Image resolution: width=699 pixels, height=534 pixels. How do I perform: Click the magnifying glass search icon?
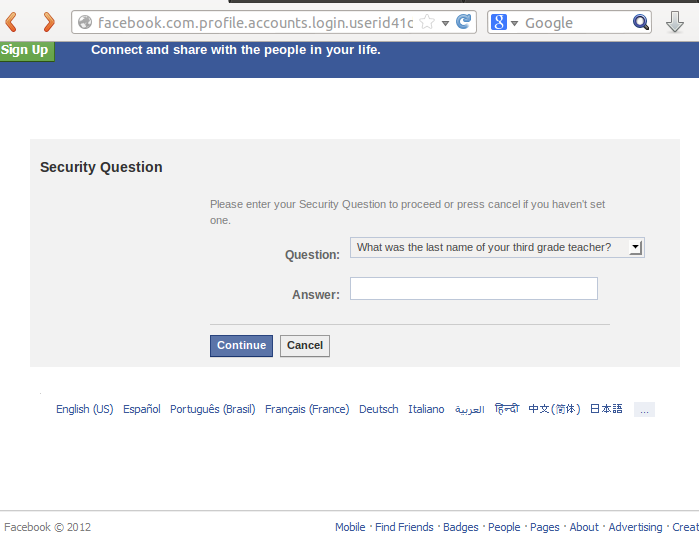pos(641,22)
